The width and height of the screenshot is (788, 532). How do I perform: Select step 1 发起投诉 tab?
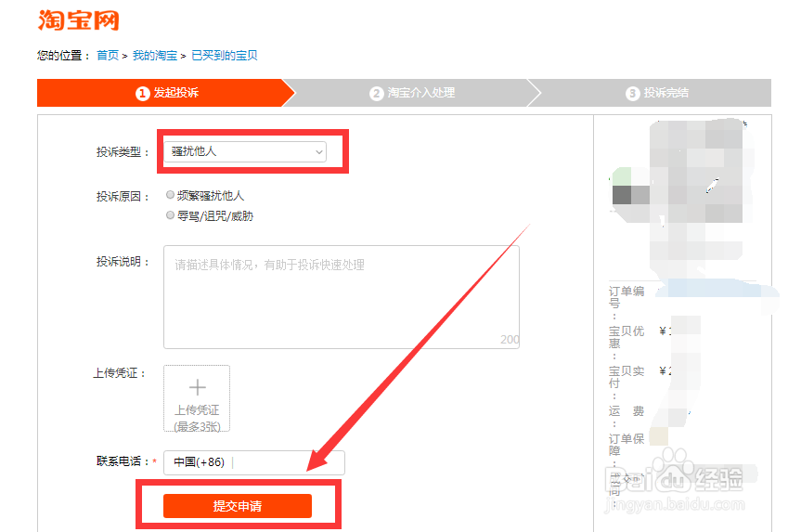pos(166,93)
